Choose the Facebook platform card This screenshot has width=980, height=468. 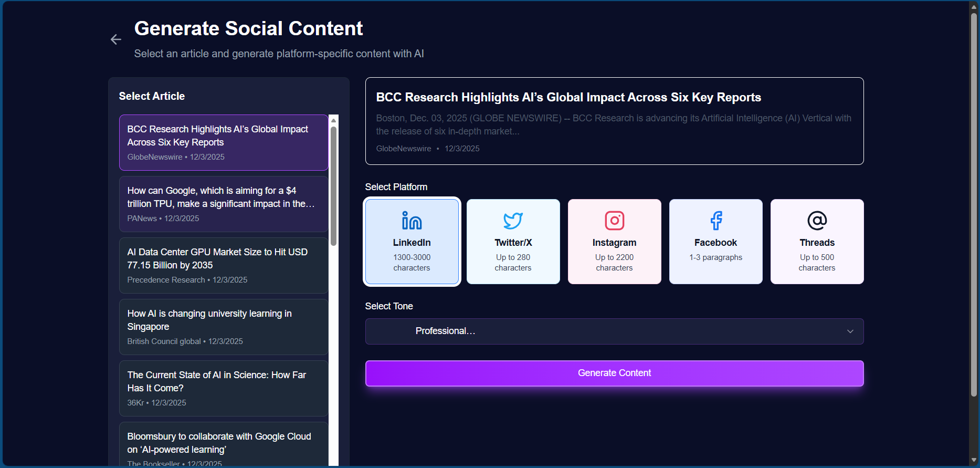(715, 242)
